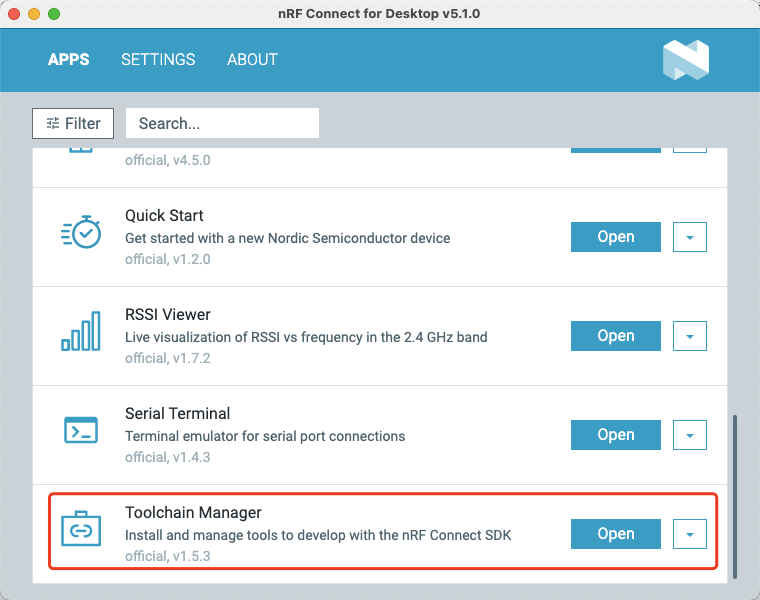The height and width of the screenshot is (600, 760).
Task: Click 'Live visualization of RSSI vs frequency' description
Action: click(x=306, y=337)
